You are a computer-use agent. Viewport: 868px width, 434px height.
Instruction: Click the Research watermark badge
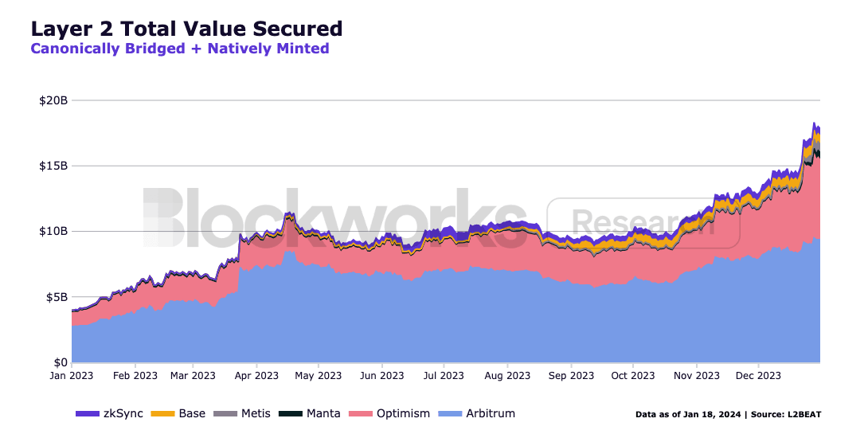pyautogui.click(x=643, y=222)
